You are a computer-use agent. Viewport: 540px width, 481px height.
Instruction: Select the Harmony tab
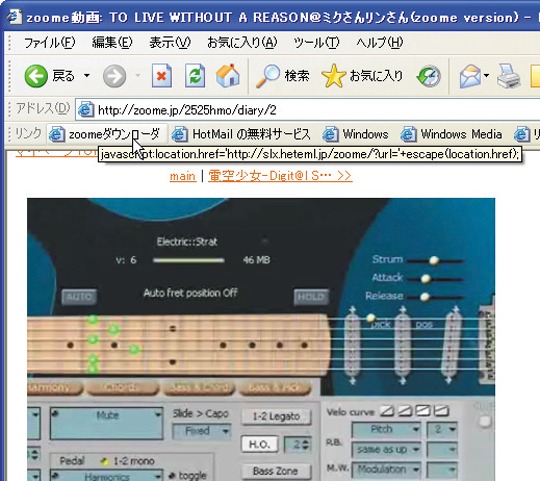pos(54,388)
